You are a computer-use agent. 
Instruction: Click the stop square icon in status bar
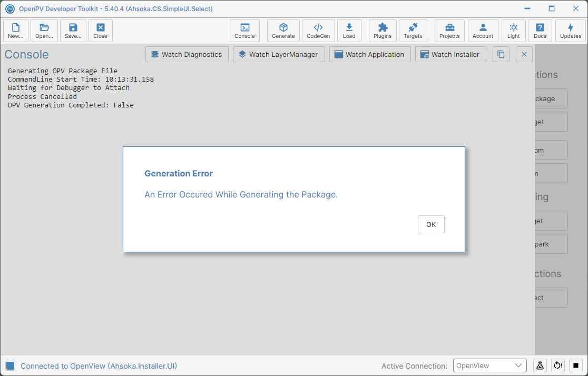click(576, 365)
